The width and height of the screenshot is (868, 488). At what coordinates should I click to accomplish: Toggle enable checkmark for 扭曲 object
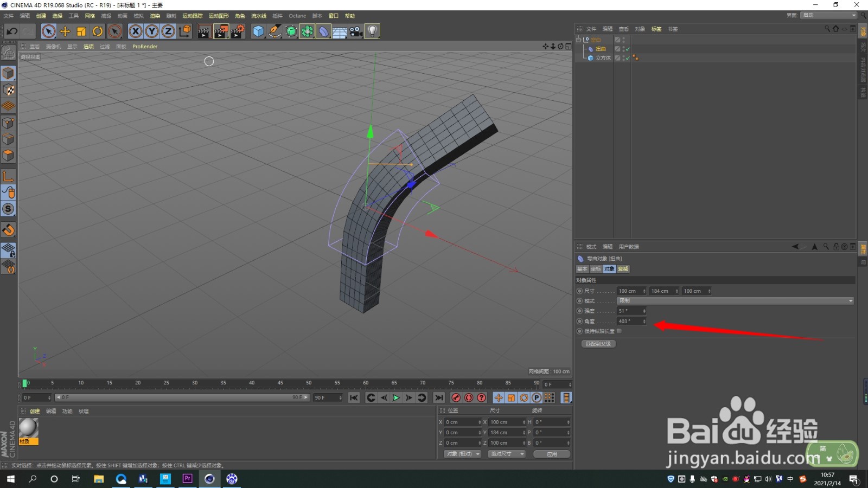click(x=628, y=49)
